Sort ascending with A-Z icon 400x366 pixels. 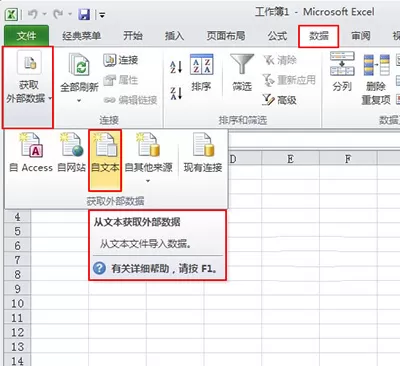coord(176,67)
